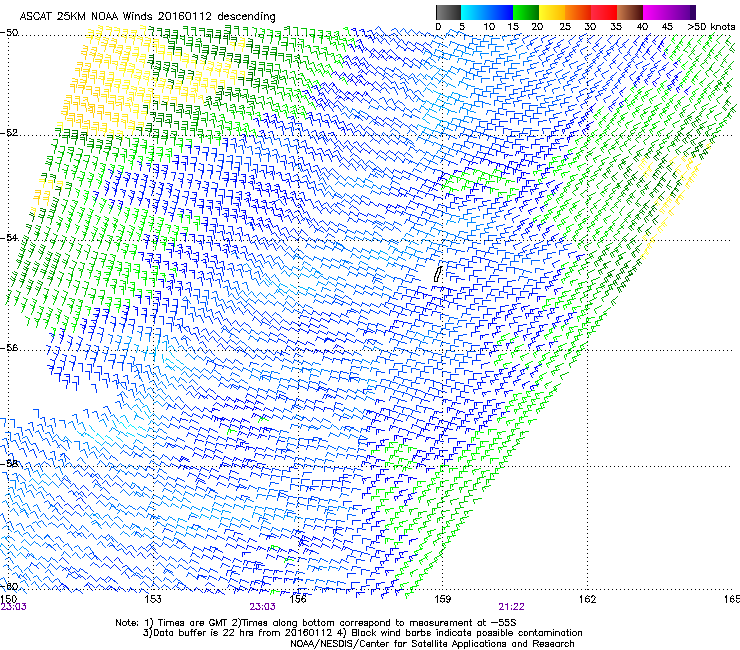The image size is (740, 650).
Task: Select the purple 45-50 knots color segment
Action: [682, 12]
